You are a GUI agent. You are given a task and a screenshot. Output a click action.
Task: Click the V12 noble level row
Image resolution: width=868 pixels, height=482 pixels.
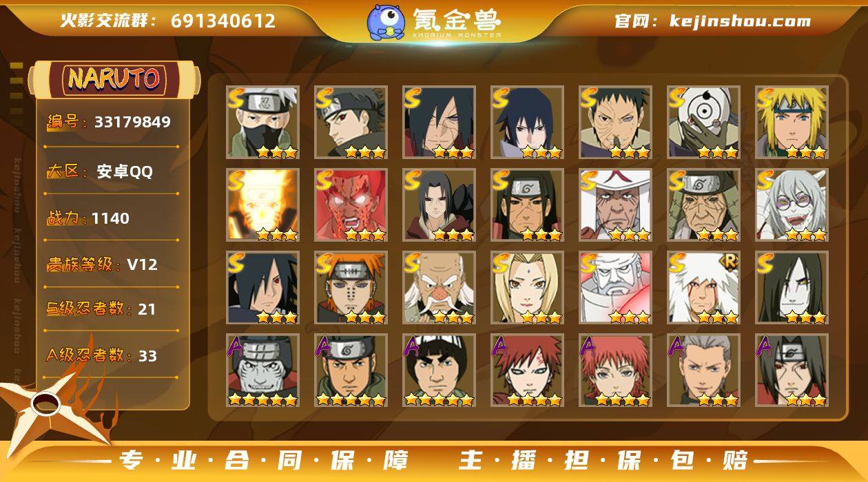(112, 264)
